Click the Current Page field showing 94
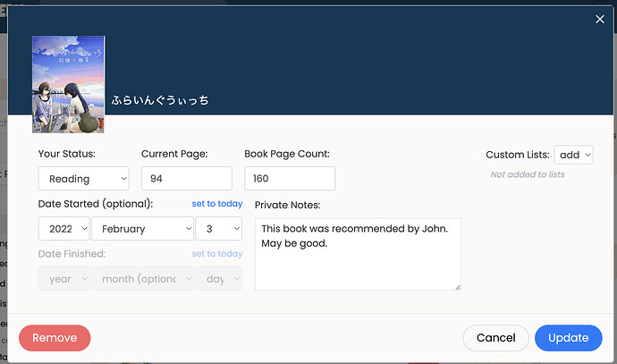Viewport: 617px width, 364px height. click(x=187, y=179)
